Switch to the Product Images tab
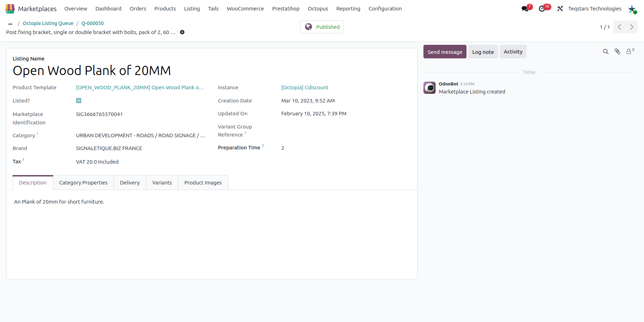Viewport: 644px width, 322px height. pos(203,183)
